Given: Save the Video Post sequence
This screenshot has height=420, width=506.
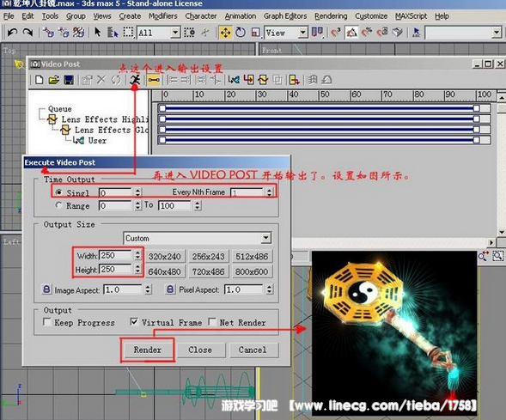Looking at the screenshot, I should click(x=69, y=80).
